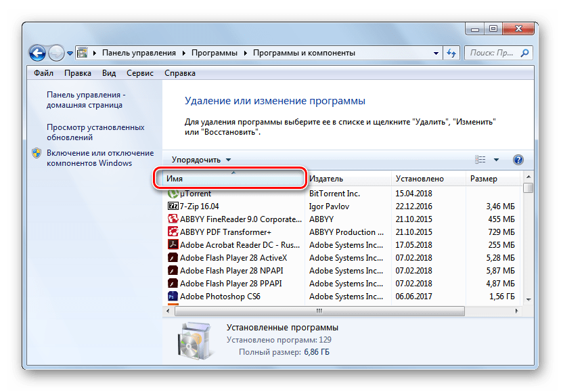The width and height of the screenshot is (561, 392).
Task: Click vertical scrollbar up arrow
Action: pyautogui.click(x=529, y=177)
